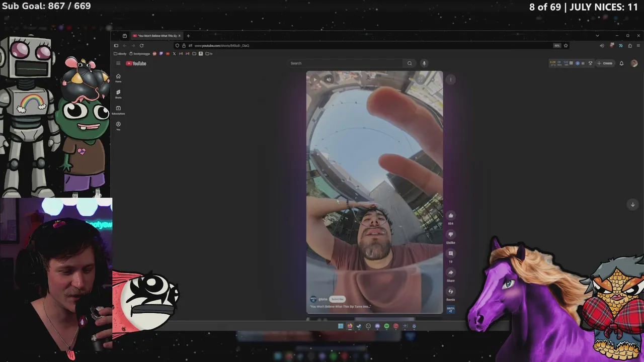Select the 'You Won't Believe What This Sip' tab
Screen dimensions: 644x362
tap(157, 36)
